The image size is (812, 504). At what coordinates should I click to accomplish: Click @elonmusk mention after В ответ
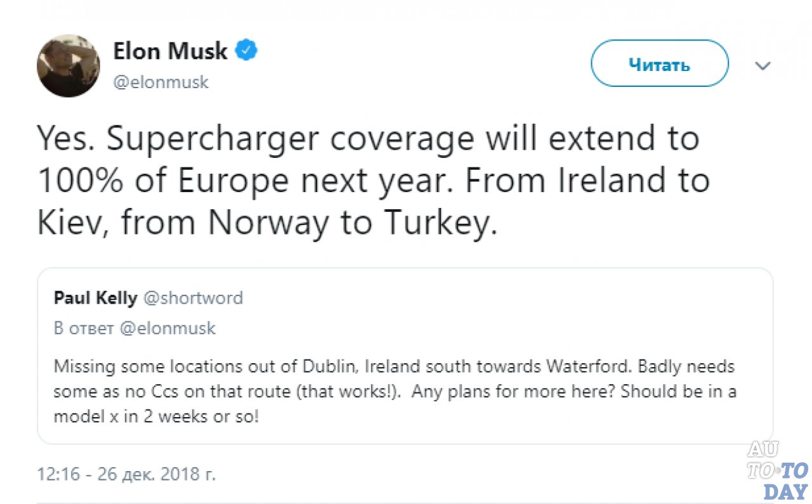click(x=167, y=328)
